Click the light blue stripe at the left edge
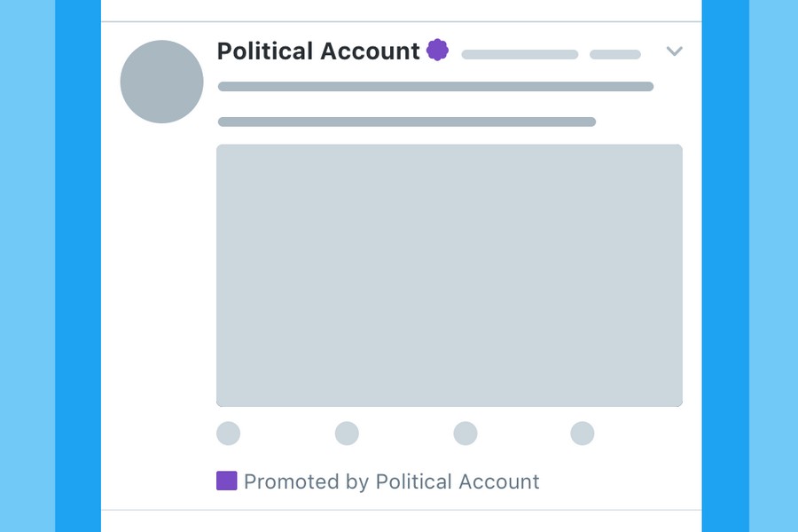The width and height of the screenshot is (798, 532). tap(27, 266)
